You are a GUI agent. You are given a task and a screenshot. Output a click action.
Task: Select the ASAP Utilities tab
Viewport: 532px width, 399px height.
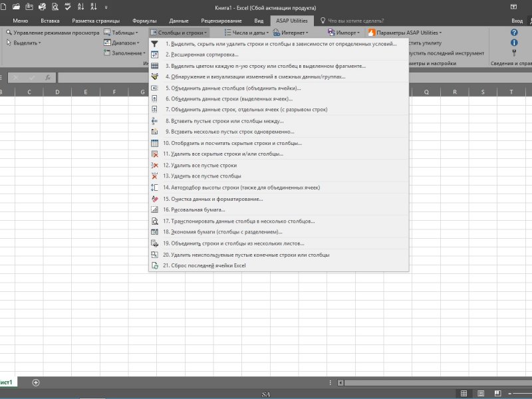292,21
